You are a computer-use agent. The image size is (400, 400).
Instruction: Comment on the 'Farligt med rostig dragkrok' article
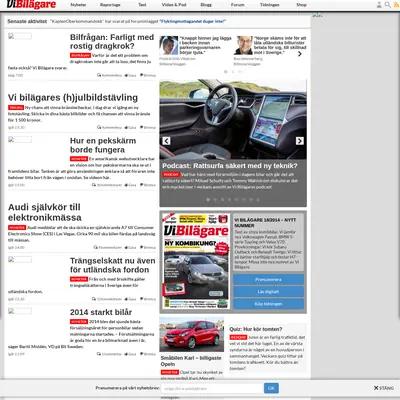109,75
